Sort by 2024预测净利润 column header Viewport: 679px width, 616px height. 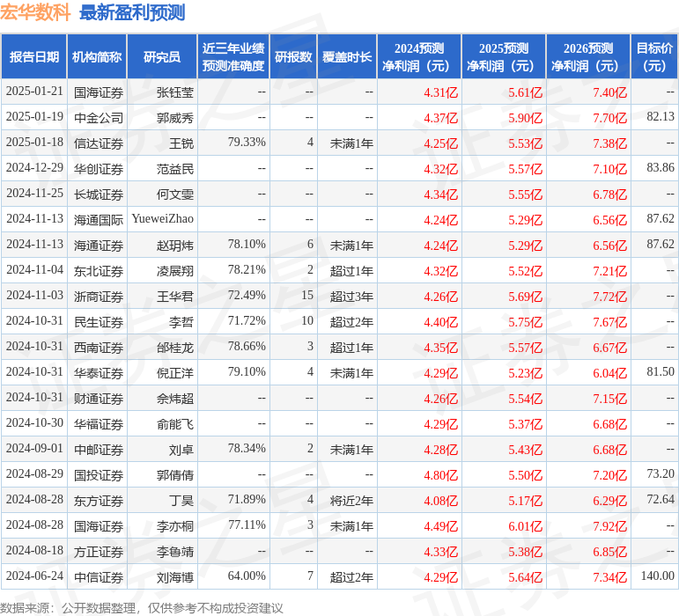(x=419, y=57)
